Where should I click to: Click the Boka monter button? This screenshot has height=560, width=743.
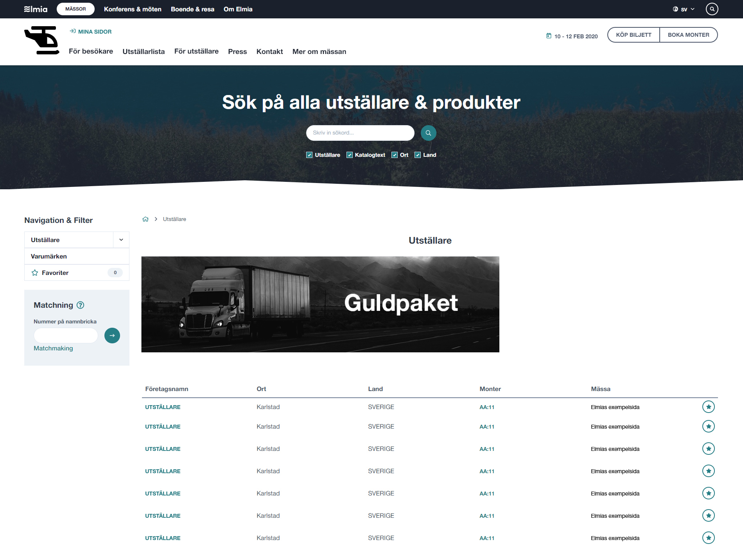(688, 35)
